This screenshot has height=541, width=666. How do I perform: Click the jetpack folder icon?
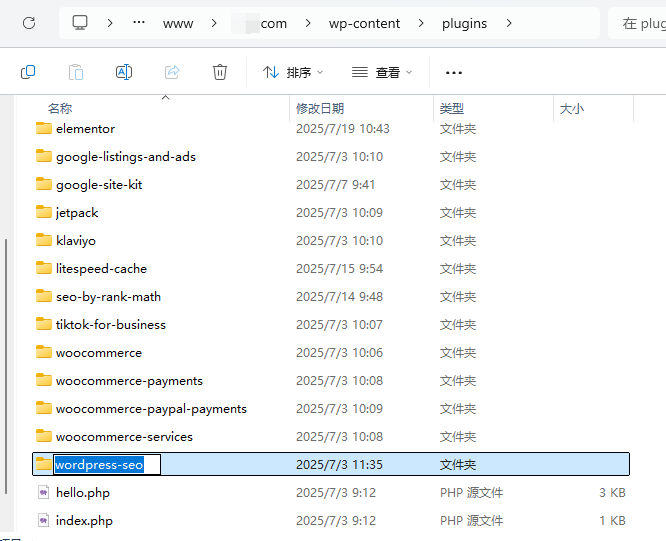(44, 212)
